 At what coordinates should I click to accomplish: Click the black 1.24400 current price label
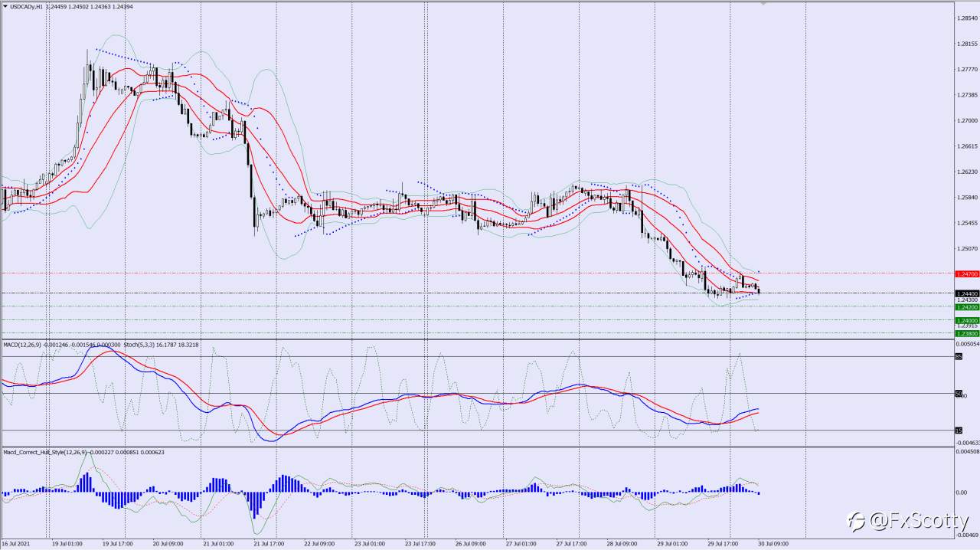966,293
